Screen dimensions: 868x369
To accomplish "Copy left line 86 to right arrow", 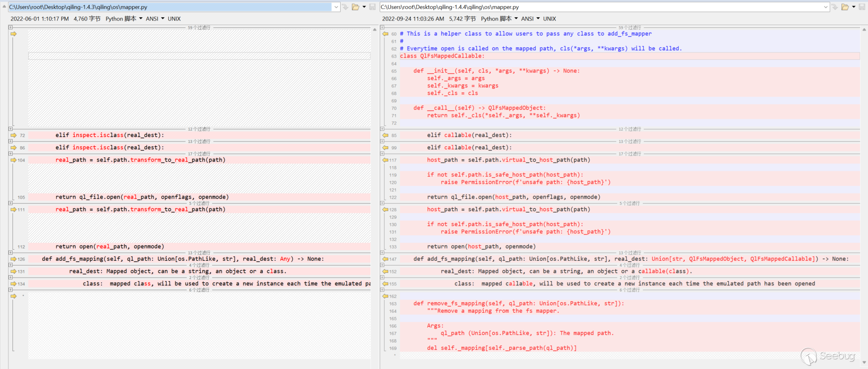I will (13, 148).
